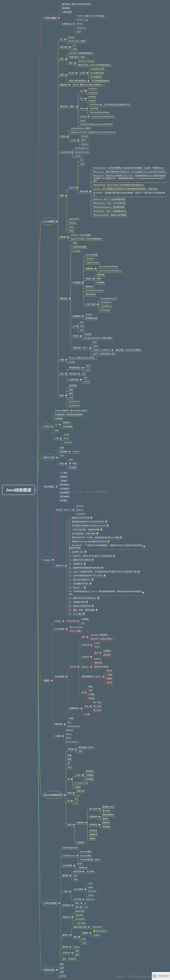Select the ElasticSearch node
The width and height of the screenshot is (170, 980).
(x=73, y=726)
